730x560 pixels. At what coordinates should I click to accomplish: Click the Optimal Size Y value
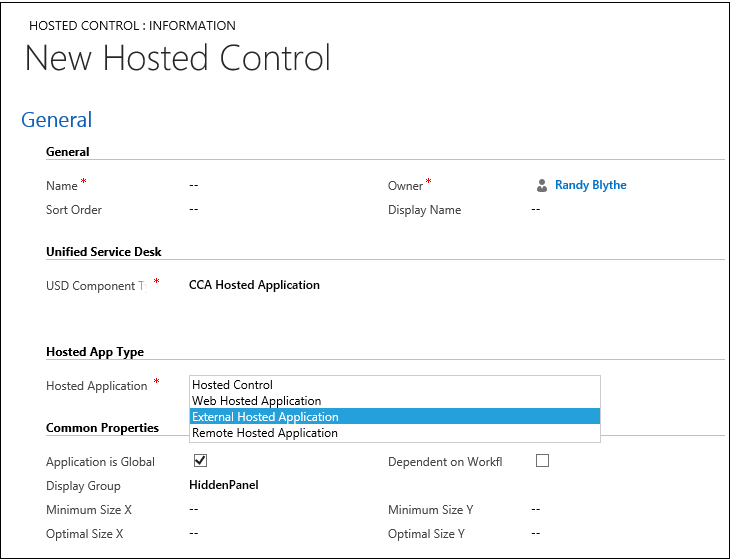[x=536, y=533]
